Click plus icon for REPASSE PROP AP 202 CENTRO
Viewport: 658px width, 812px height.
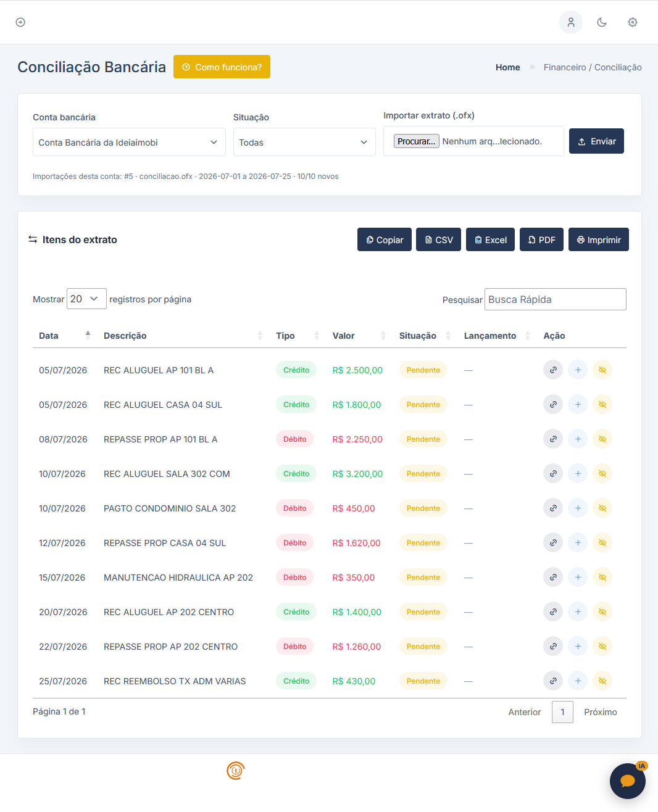point(578,647)
